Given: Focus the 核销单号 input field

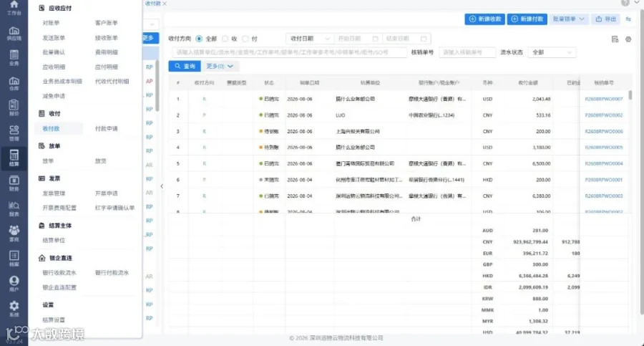Looking at the screenshot, I should pyautogui.click(x=467, y=52).
